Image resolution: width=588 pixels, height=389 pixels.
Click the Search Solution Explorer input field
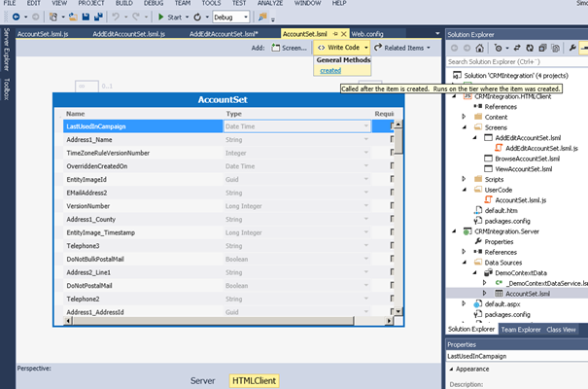[x=505, y=61]
